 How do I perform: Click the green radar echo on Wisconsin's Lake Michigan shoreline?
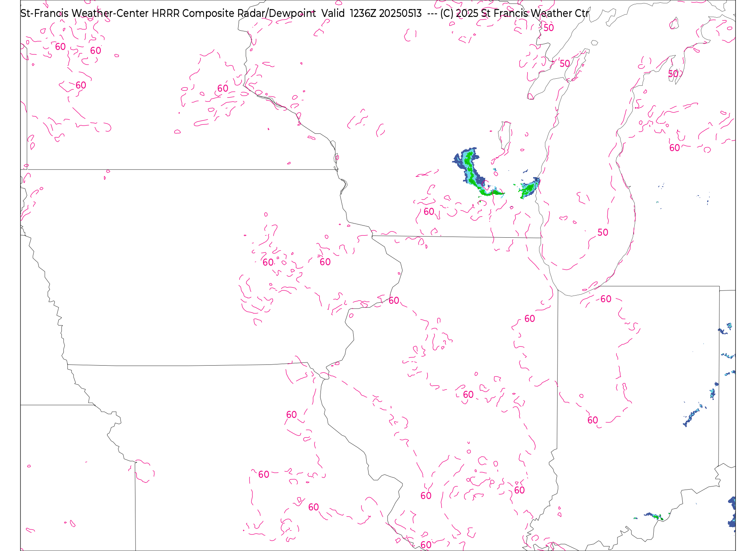pos(529,189)
